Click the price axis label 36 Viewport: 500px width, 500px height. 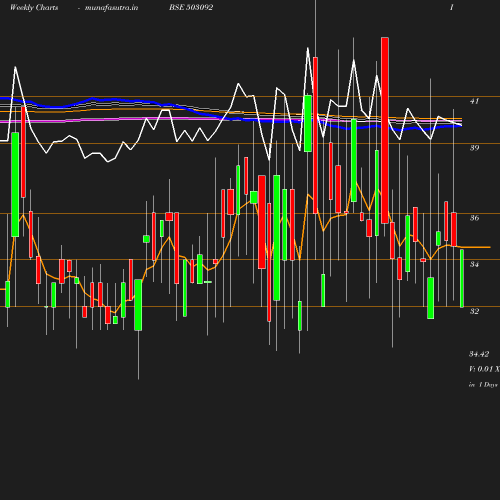pyautogui.click(x=474, y=218)
